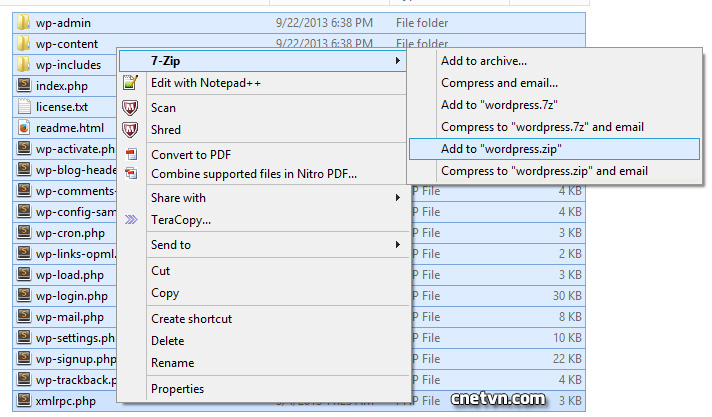This screenshot has width=712, height=417.
Task: Expand the Send to submenu arrow
Action: (398, 244)
